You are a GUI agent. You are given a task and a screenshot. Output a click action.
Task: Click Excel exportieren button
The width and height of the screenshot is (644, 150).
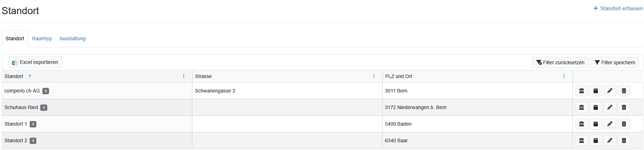click(35, 62)
